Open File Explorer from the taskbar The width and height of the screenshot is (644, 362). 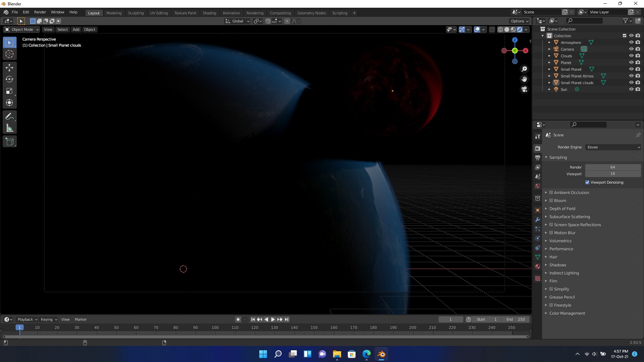tap(337, 354)
